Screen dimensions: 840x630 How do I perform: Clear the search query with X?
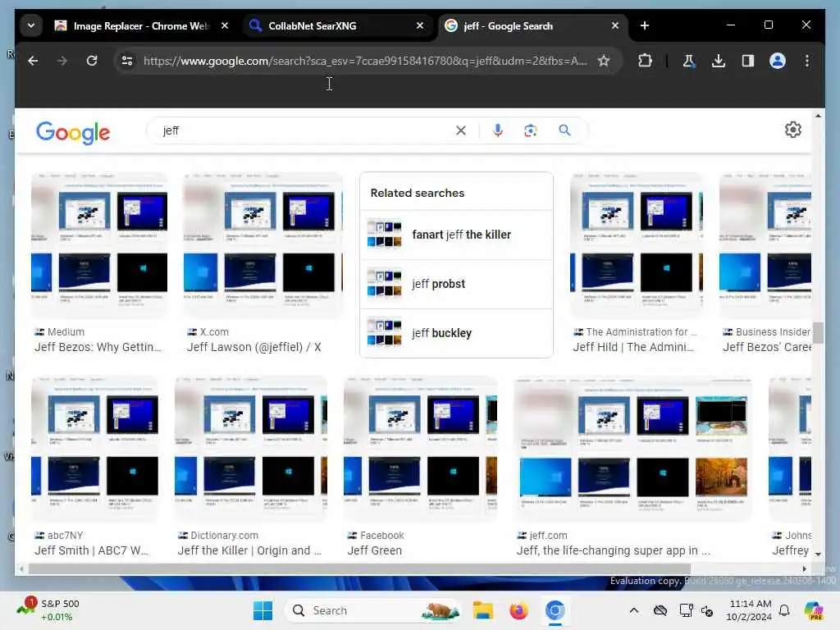(x=461, y=130)
